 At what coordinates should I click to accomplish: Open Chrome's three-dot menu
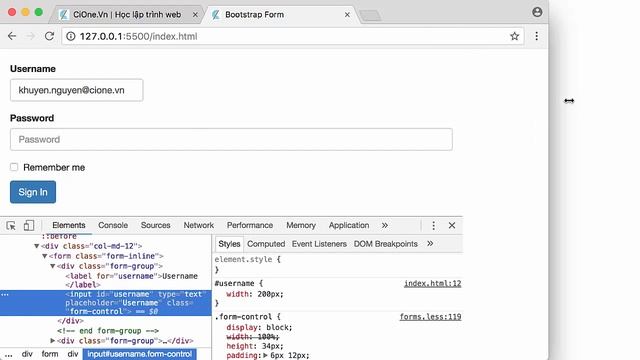pos(536,36)
